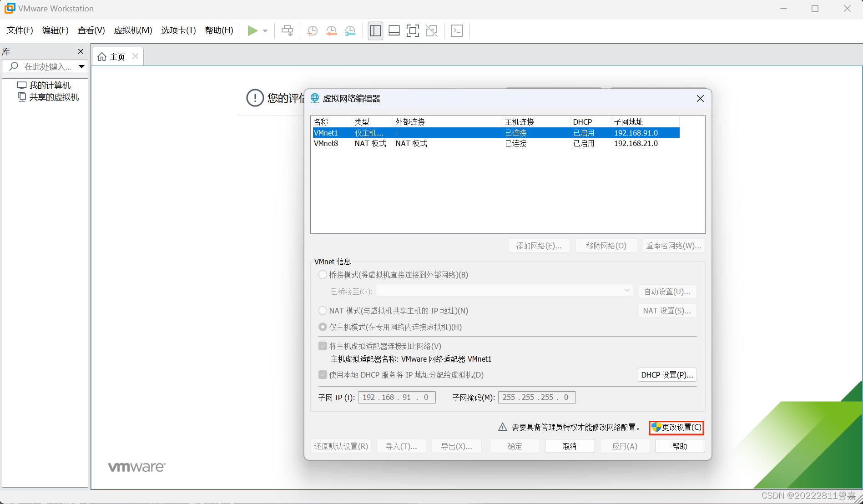Viewport: 863px width, 504px height.
Task: Toggle the library sidebar view icon
Action: click(375, 30)
